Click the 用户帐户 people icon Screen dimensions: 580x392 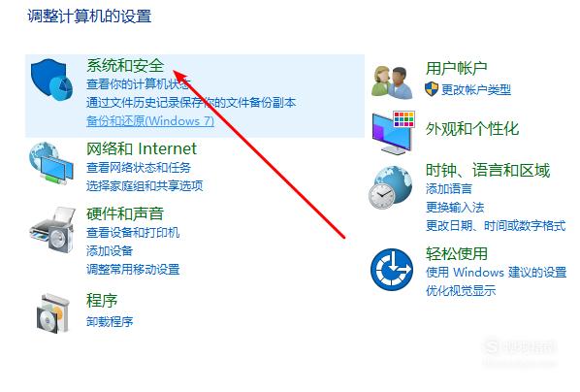(392, 82)
